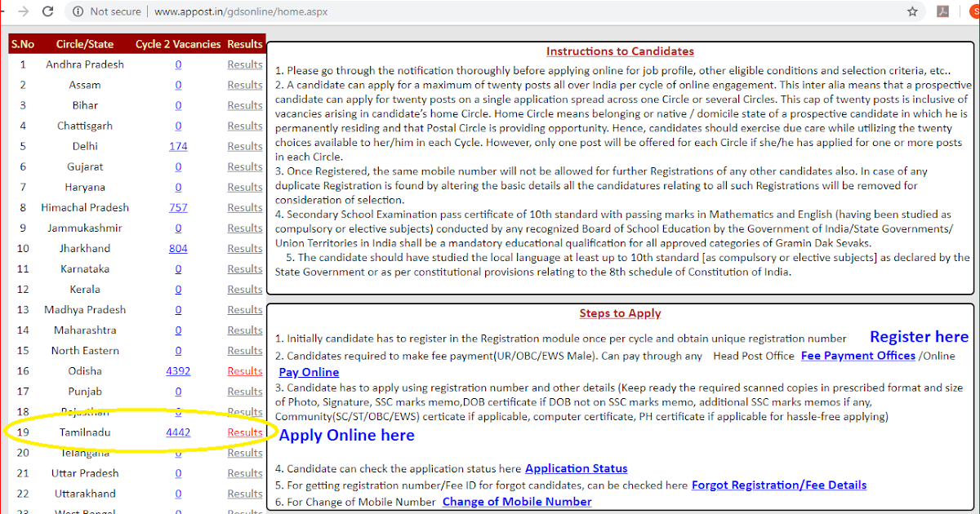980x514 pixels.
Task: Open red Results link for Odisha
Action: tap(245, 370)
